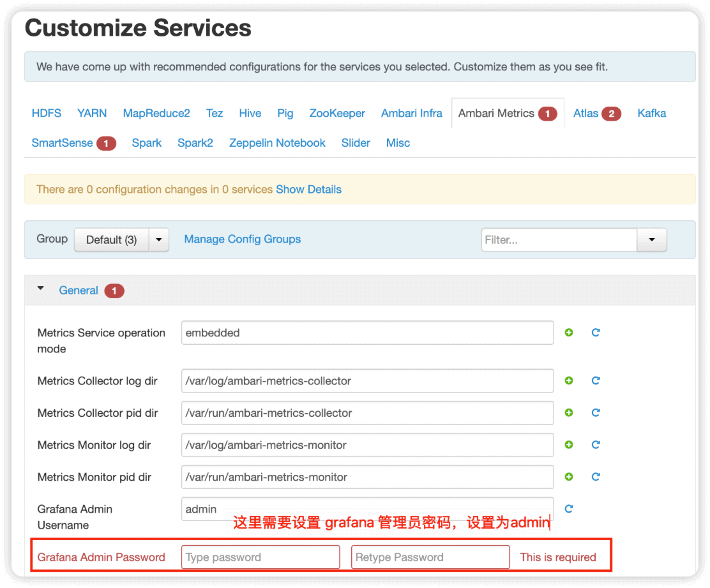The image size is (710, 588).
Task: Click undo icon for Metrics Monitor pid dir
Action: (x=596, y=477)
